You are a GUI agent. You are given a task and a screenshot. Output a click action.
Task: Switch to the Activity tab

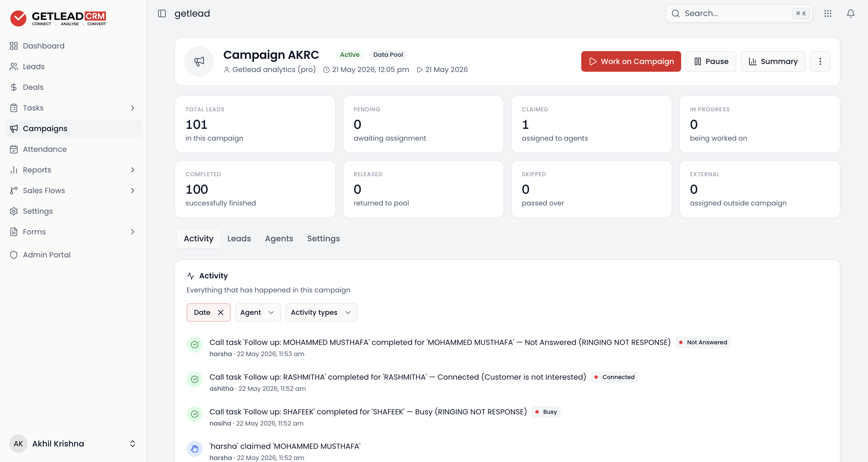tap(198, 238)
